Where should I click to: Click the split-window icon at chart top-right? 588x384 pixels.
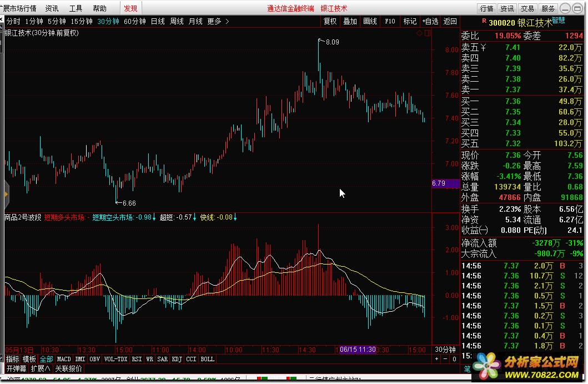428,33
